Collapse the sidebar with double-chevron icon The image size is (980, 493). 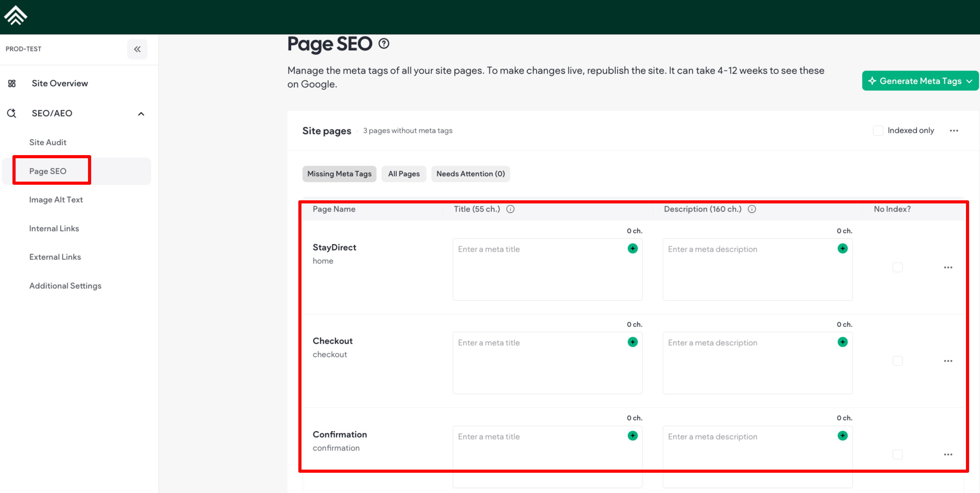pyautogui.click(x=137, y=49)
